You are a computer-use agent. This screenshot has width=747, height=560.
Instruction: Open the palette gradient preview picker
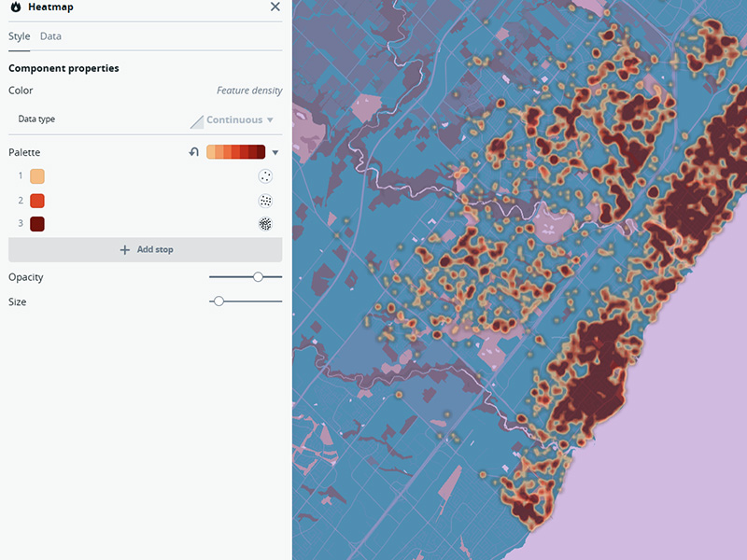(x=235, y=151)
